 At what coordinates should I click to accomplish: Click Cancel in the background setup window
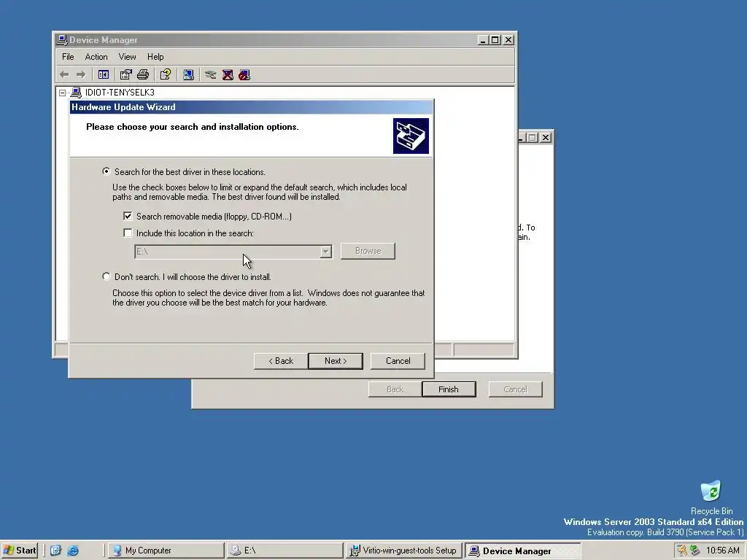(516, 389)
